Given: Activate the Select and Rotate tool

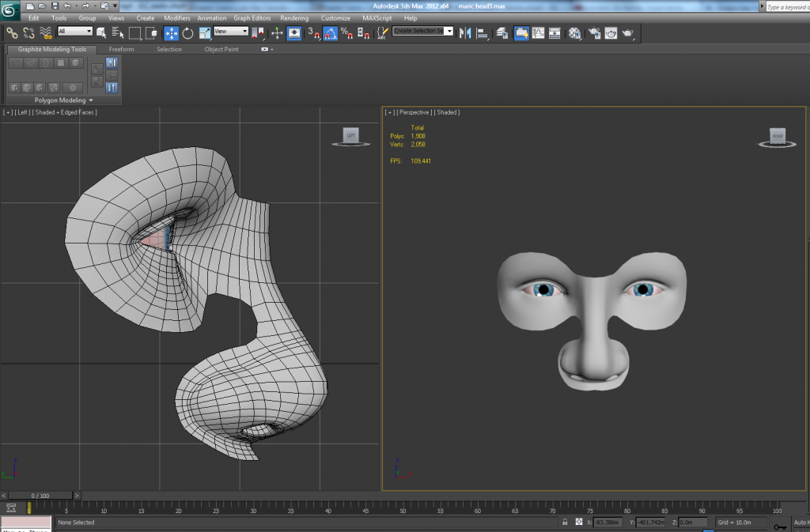Looking at the screenshot, I should pyautogui.click(x=187, y=32).
